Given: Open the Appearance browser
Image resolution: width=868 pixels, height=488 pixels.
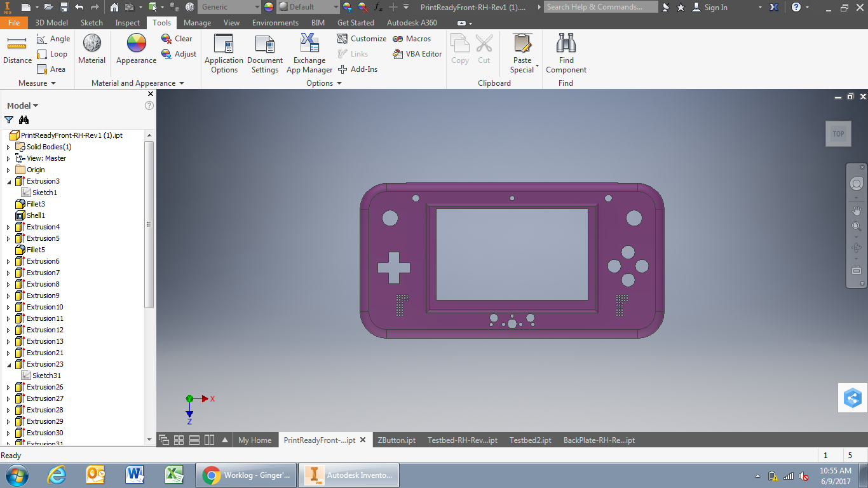Looking at the screenshot, I should (x=136, y=50).
